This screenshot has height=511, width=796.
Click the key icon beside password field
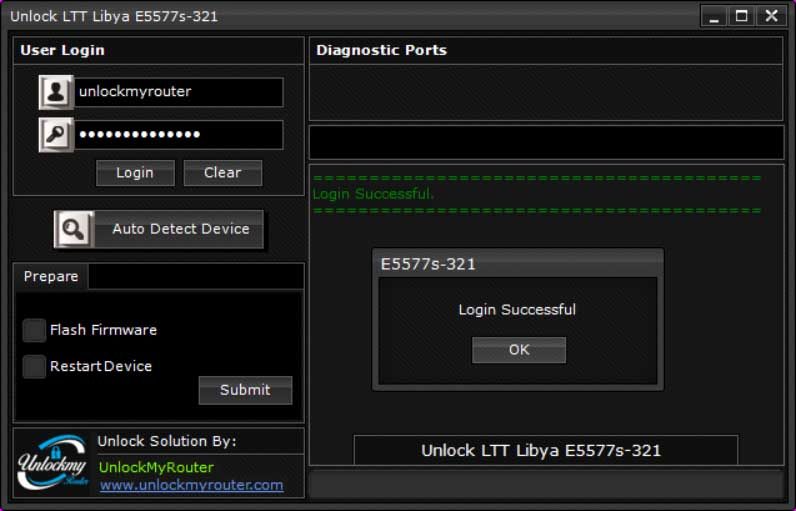point(56,135)
